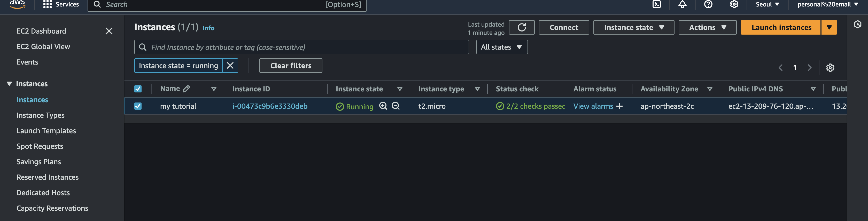Click the Instance state = running filter token
The height and width of the screenshot is (221, 868).
point(178,65)
